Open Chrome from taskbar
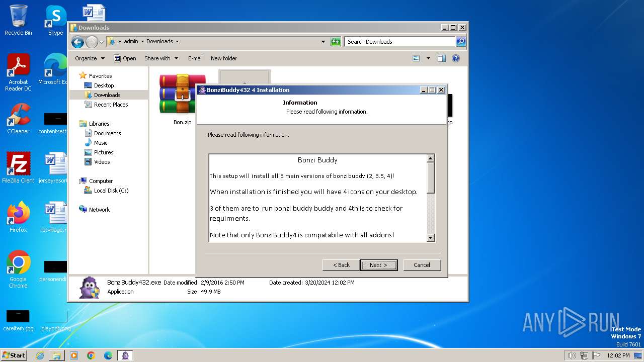 91,355
